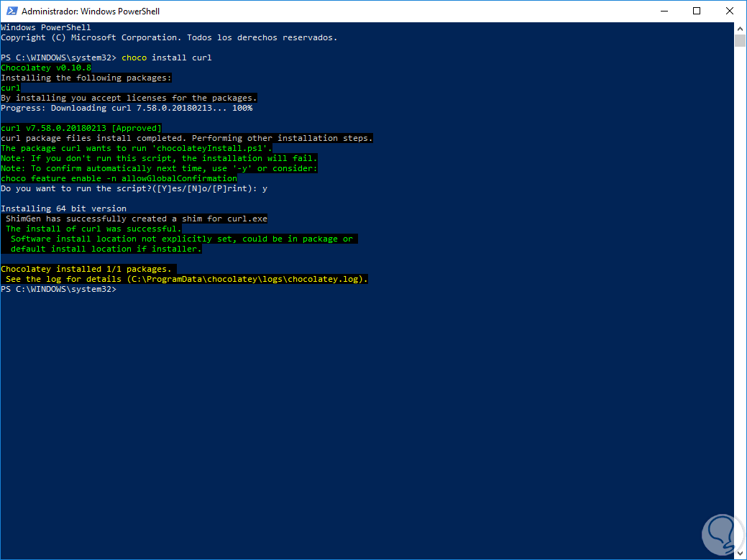Click 'See the log for details' line
The width and height of the screenshot is (747, 560).
[187, 279]
